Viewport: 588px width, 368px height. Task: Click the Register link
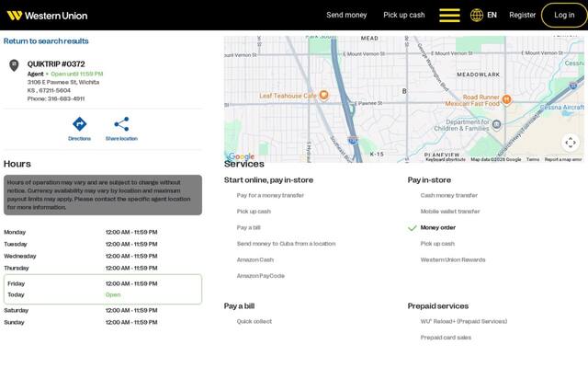523,15
